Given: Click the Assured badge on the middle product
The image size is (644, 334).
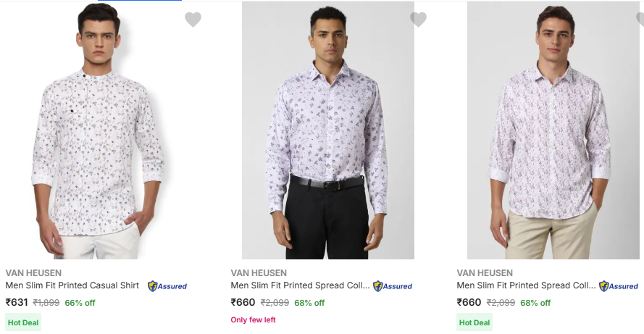Looking at the screenshot, I should [x=393, y=286].
